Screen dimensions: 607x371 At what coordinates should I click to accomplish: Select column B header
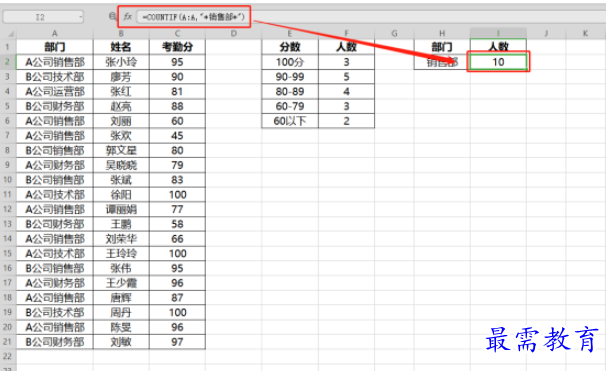121,34
